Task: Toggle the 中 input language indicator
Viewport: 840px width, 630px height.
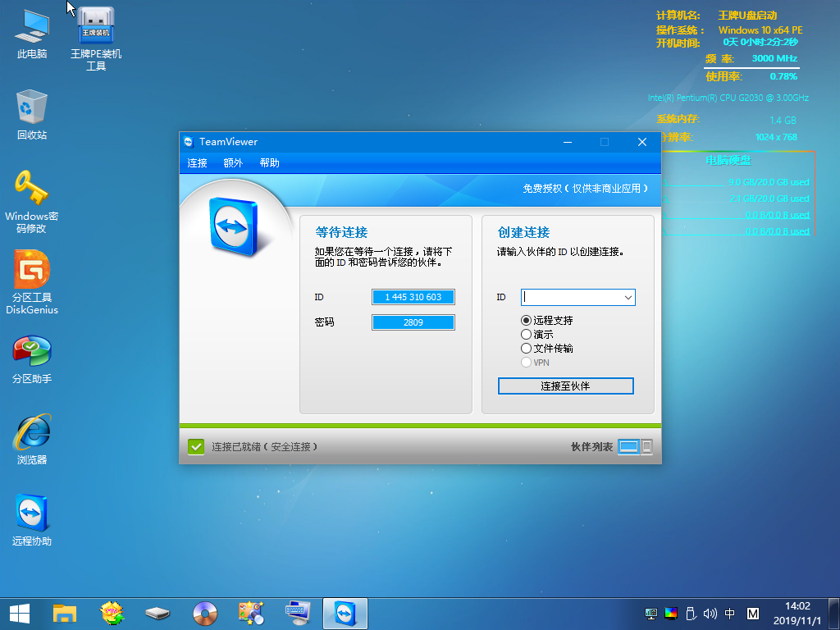Action: pyautogui.click(x=729, y=614)
